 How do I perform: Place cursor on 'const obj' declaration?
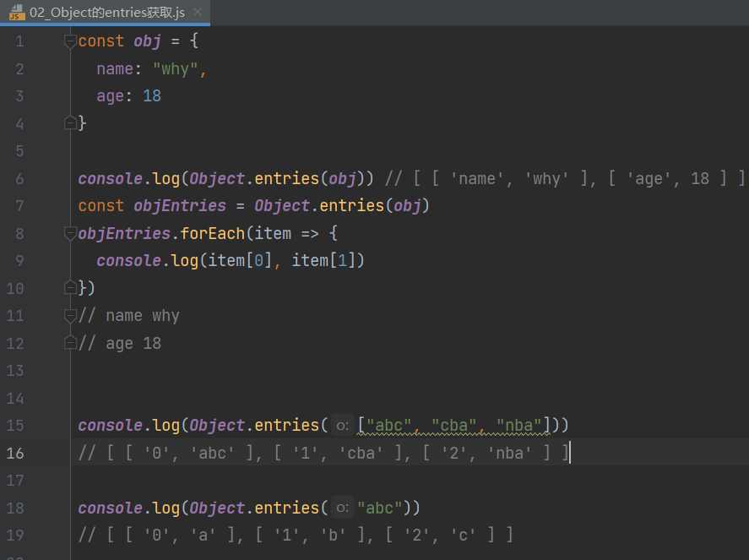[x=119, y=41]
